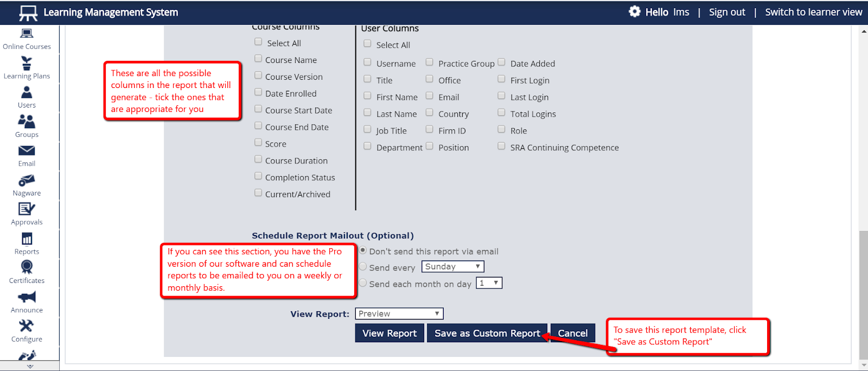The height and width of the screenshot is (371, 868).
Task: Click Switch to learner view link
Action: [x=813, y=12]
